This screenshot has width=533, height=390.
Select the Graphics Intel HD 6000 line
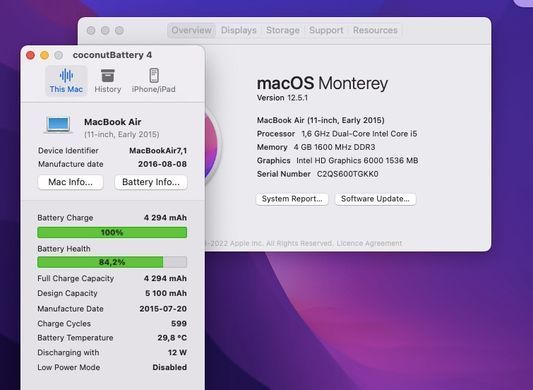click(x=338, y=160)
